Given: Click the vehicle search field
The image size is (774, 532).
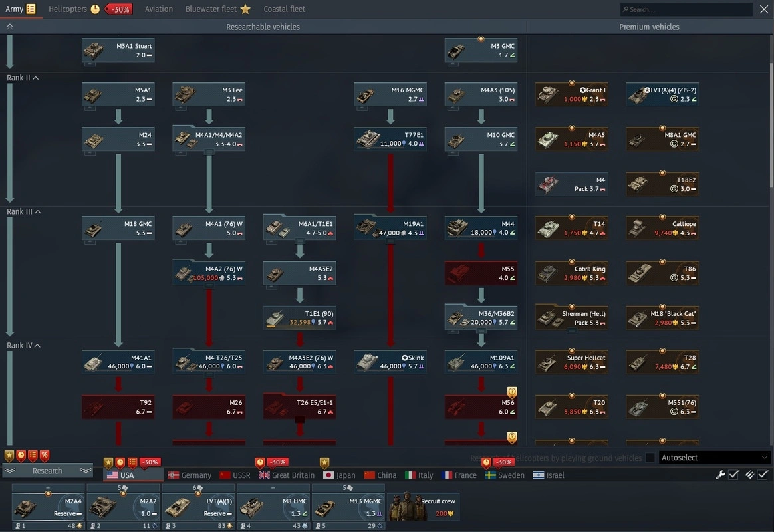Looking at the screenshot, I should 686,9.
